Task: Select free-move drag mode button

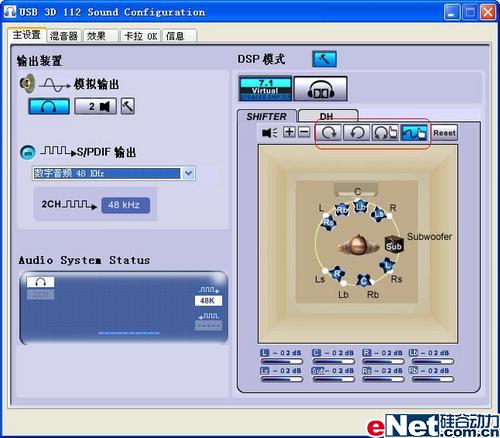Action: coord(414,133)
